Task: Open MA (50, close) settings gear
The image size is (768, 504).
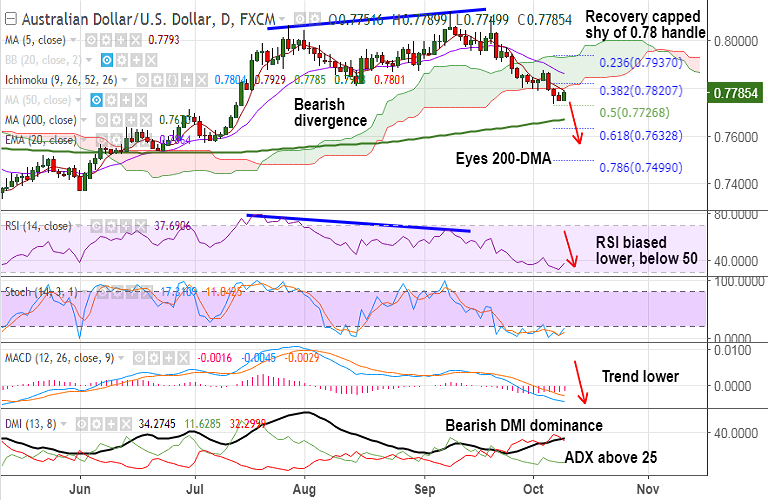Action: pos(111,100)
